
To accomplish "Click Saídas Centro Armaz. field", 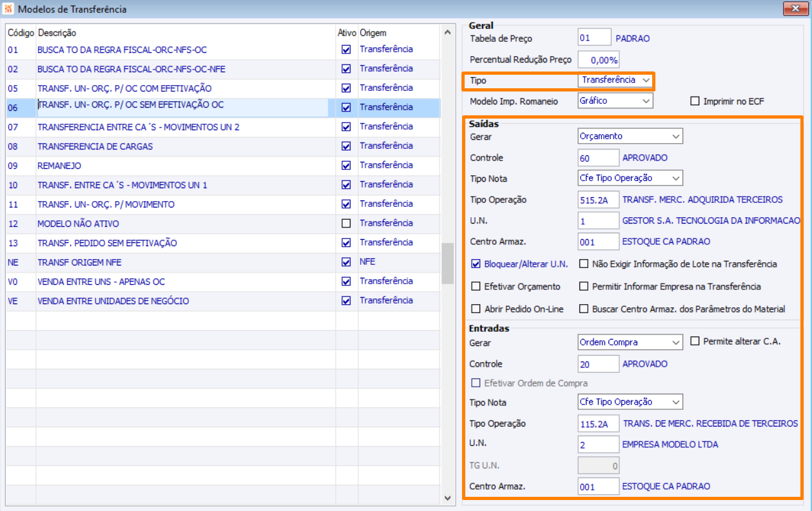I will (x=598, y=242).
